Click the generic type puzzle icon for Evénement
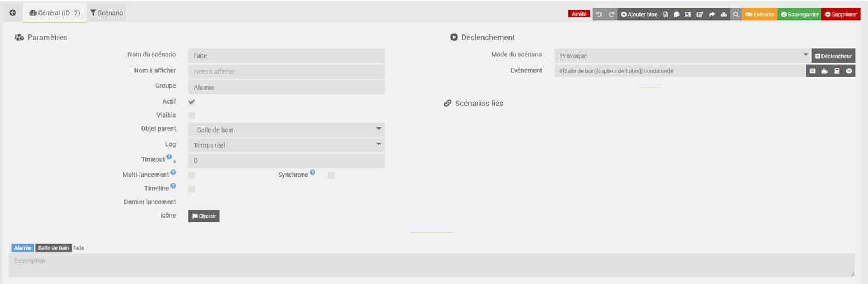Viewport: 868px width, 284px height. [x=824, y=71]
